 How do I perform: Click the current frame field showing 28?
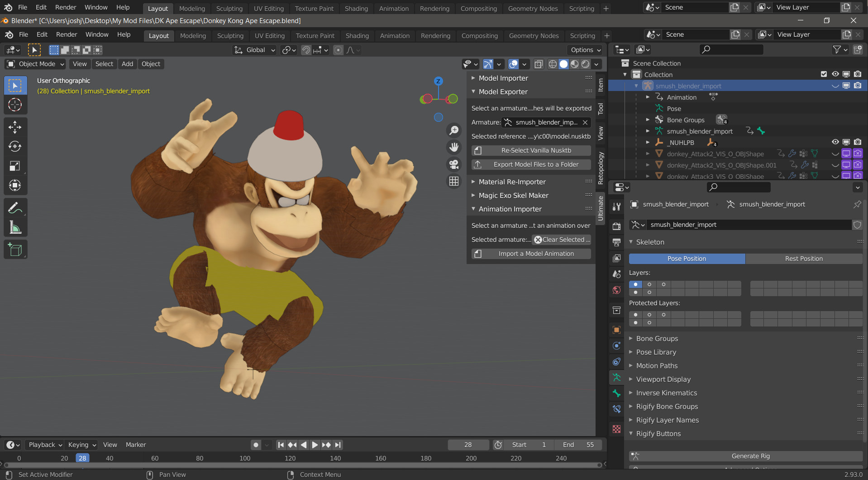point(468,445)
